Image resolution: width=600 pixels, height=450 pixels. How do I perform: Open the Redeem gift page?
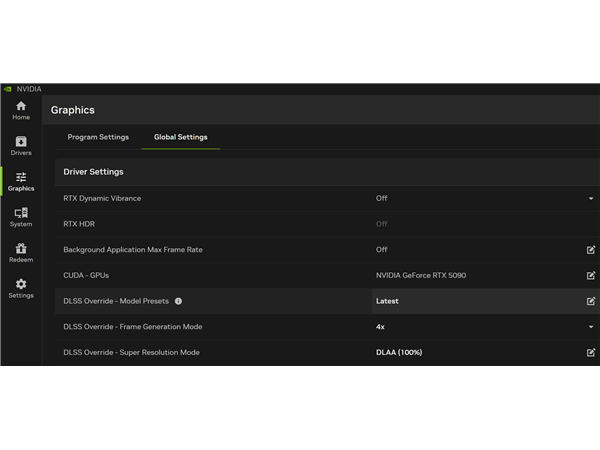21,252
